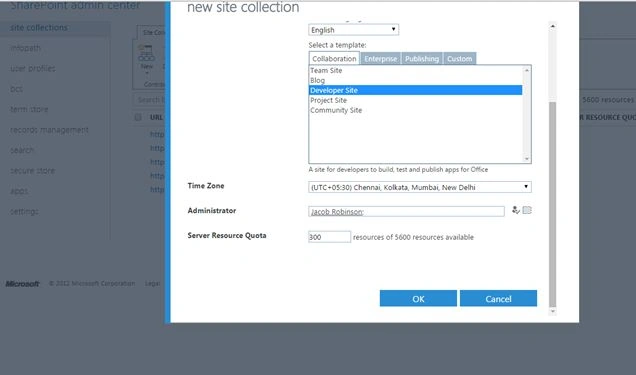Click the dialog vertical scrollbar thumb
The width and height of the screenshot is (636, 375).
point(552,204)
